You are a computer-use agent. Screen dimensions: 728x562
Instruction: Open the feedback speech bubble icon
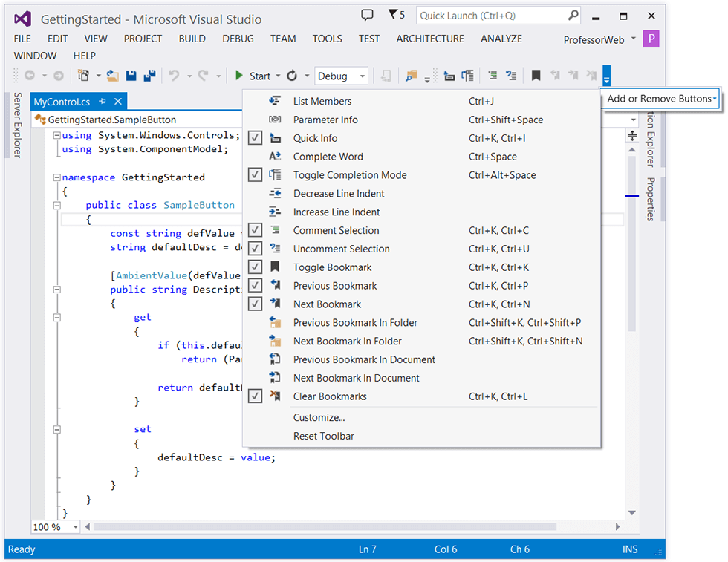tap(367, 15)
